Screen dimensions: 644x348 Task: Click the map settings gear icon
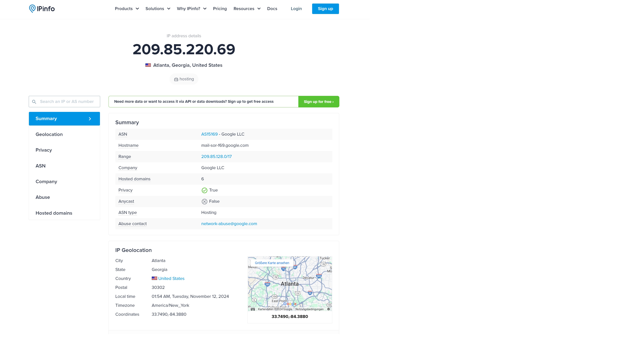[329, 309]
